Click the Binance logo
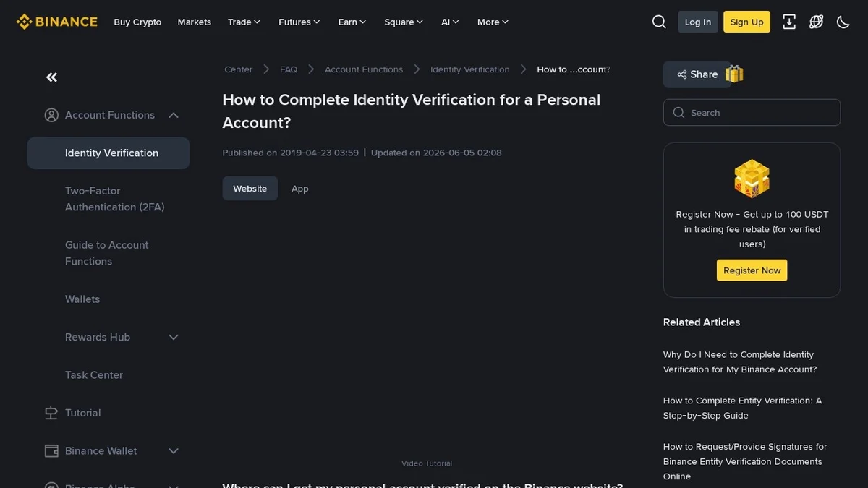Screen dimensions: 868x488 [57, 22]
